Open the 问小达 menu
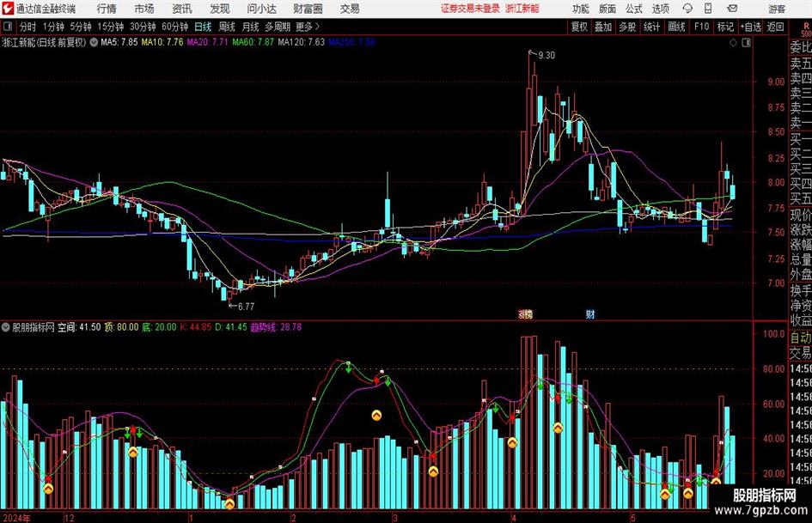Image resolution: width=812 pixels, height=523 pixels. pos(261,9)
